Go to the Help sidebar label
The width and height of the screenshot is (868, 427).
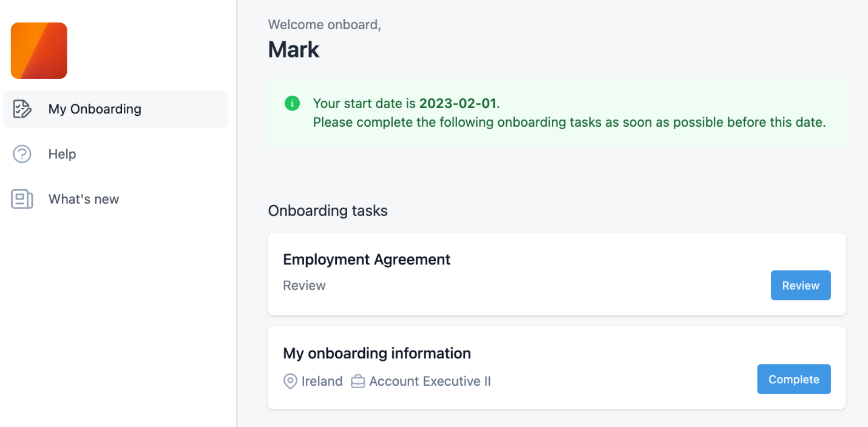click(x=62, y=154)
